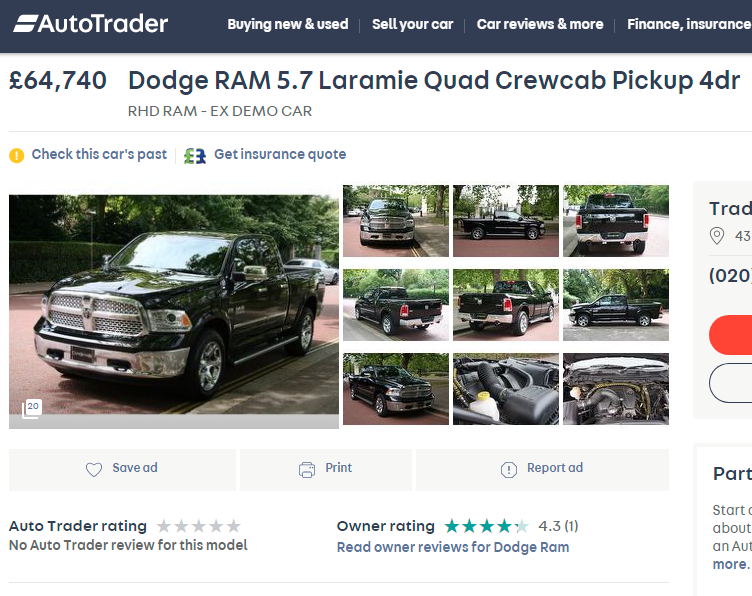Select the rear tailgate view thumbnail

tap(616, 221)
